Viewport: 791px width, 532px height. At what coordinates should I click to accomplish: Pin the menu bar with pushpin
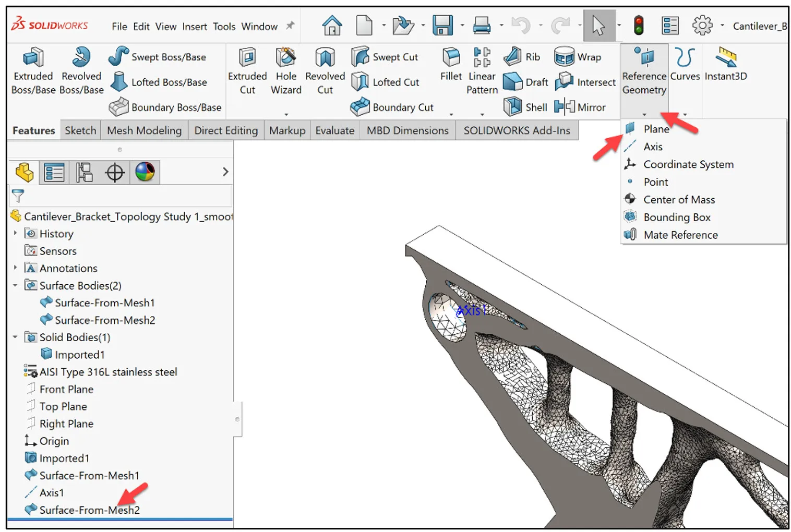point(290,26)
